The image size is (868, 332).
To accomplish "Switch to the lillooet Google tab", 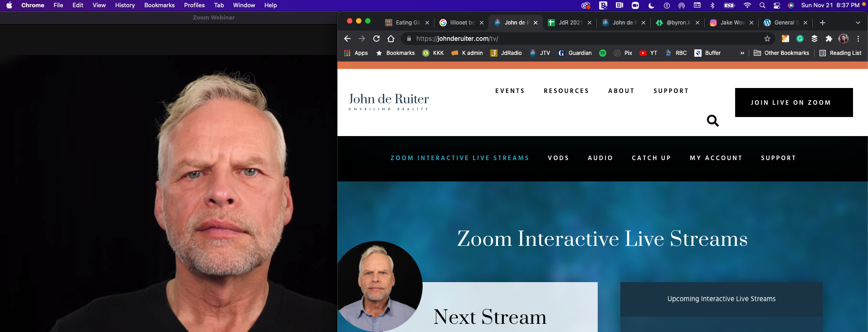I will pos(462,23).
